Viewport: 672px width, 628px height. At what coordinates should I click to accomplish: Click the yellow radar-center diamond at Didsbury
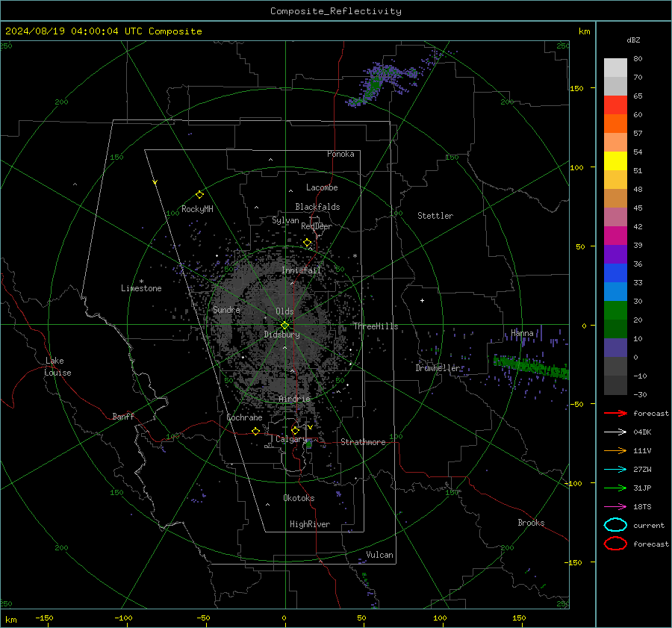point(285,326)
